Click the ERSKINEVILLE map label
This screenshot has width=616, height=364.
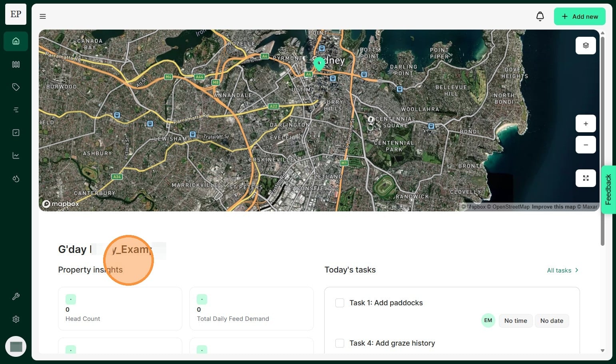271,160
